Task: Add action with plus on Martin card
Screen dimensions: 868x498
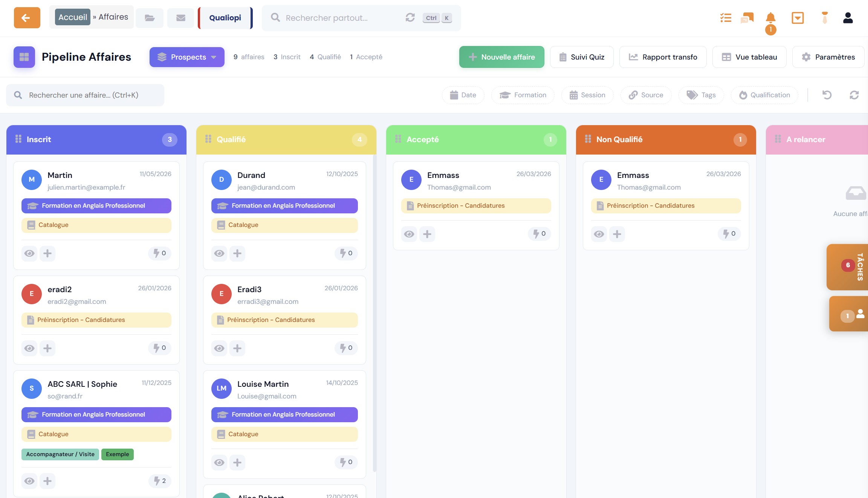Action: (x=47, y=253)
